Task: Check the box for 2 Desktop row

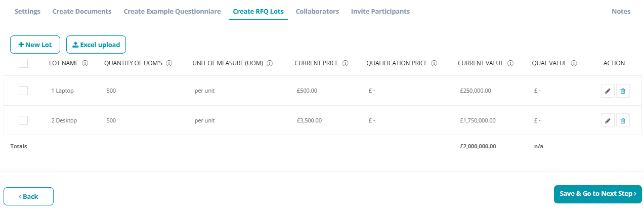Action: coord(23,120)
